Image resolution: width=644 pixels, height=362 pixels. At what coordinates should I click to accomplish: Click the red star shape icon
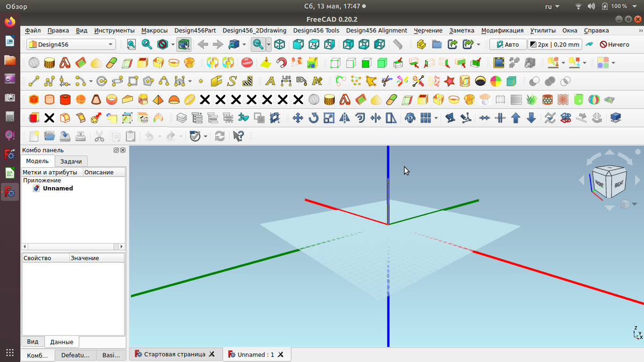pyautogui.click(x=450, y=82)
